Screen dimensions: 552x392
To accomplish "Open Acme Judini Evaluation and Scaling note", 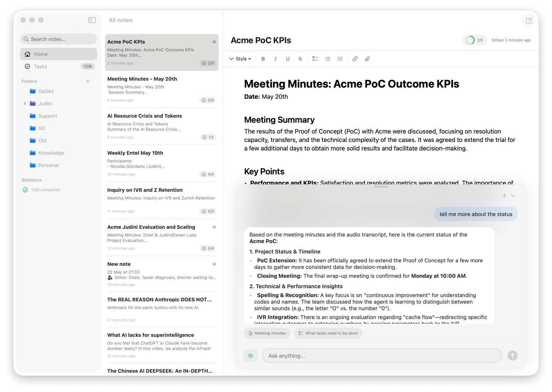I will (x=162, y=238).
